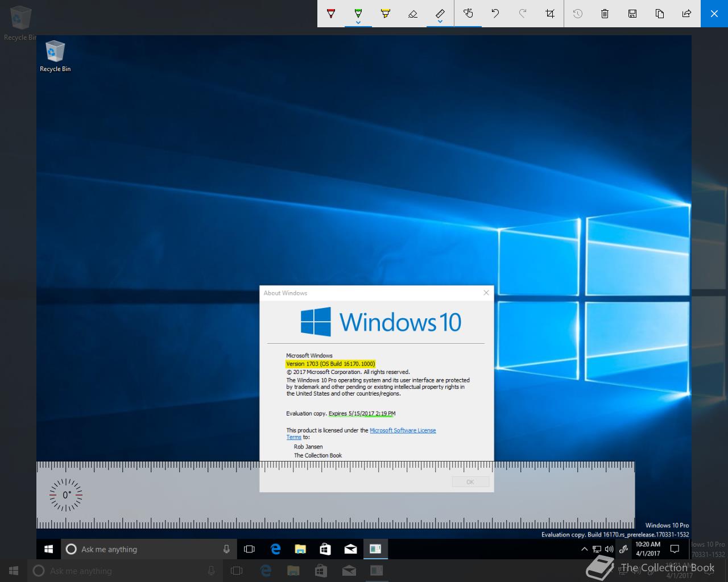Click the redo arrow icon
The width and height of the screenshot is (728, 582).
523,13
